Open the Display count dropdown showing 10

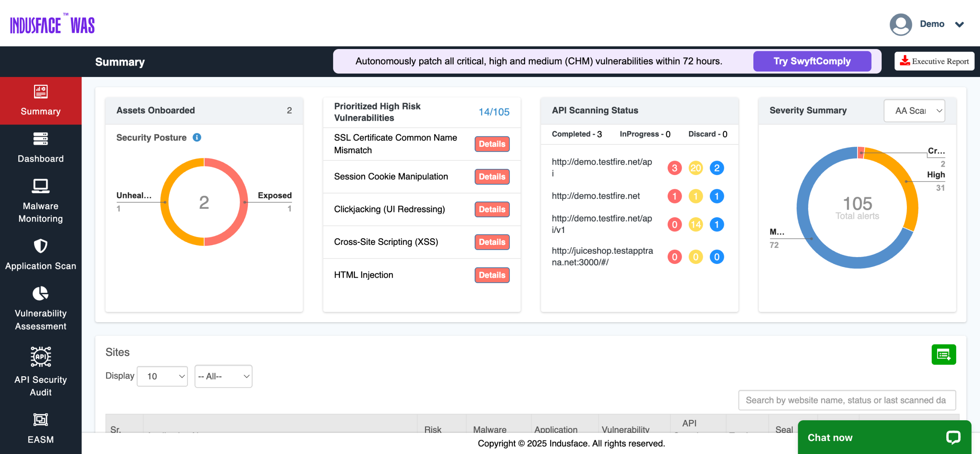coord(162,376)
